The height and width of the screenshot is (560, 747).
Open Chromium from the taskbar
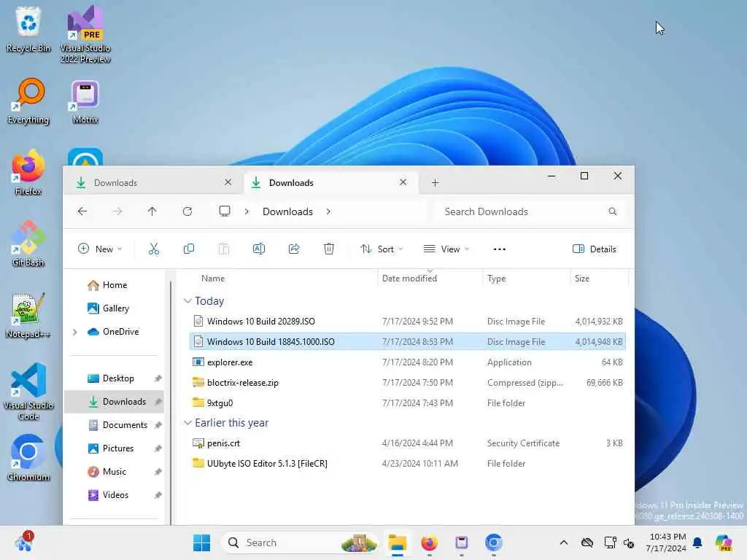point(494,542)
